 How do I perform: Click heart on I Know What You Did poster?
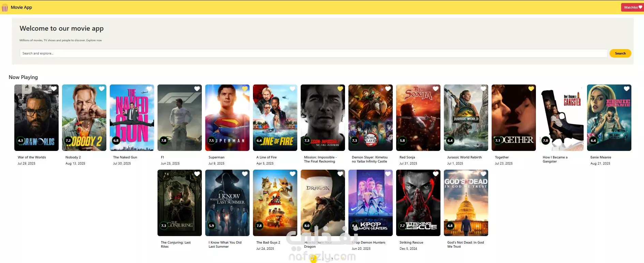click(x=245, y=174)
